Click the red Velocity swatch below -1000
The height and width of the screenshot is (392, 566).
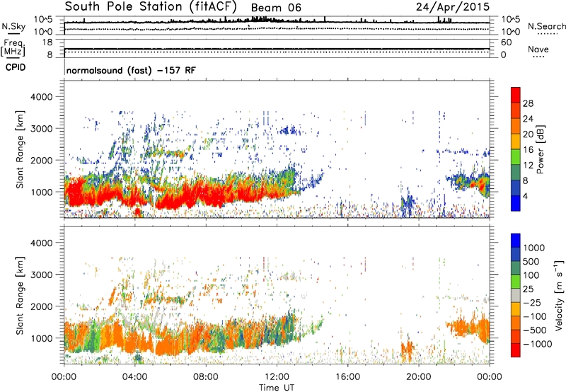[x=516, y=350]
